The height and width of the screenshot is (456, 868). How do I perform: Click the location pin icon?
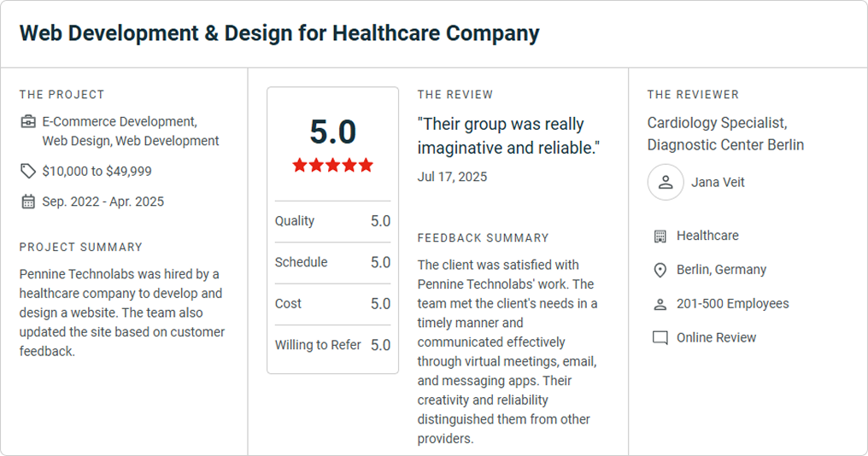pyautogui.click(x=660, y=270)
